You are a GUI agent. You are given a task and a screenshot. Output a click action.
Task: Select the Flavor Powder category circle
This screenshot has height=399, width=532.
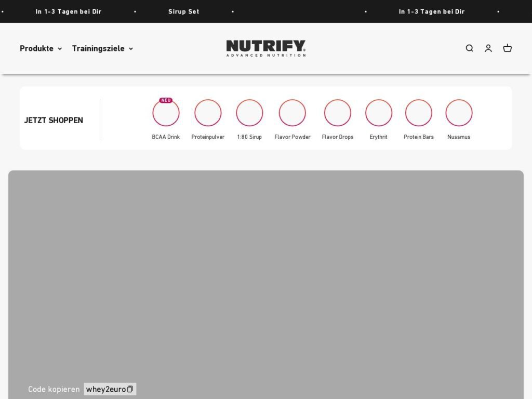(292, 113)
